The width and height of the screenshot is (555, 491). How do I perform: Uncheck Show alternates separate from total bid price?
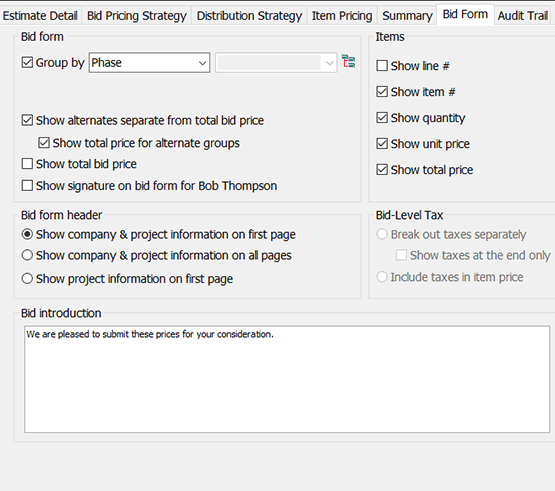[x=27, y=120]
